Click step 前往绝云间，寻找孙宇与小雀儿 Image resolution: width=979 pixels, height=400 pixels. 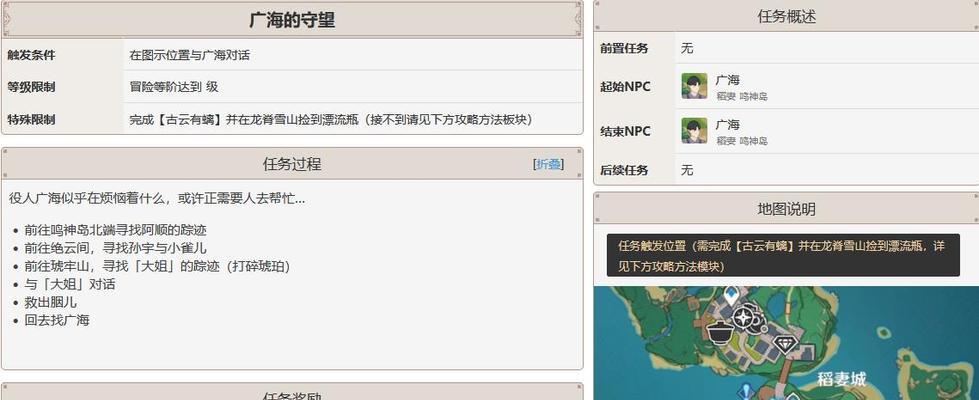click(x=116, y=248)
